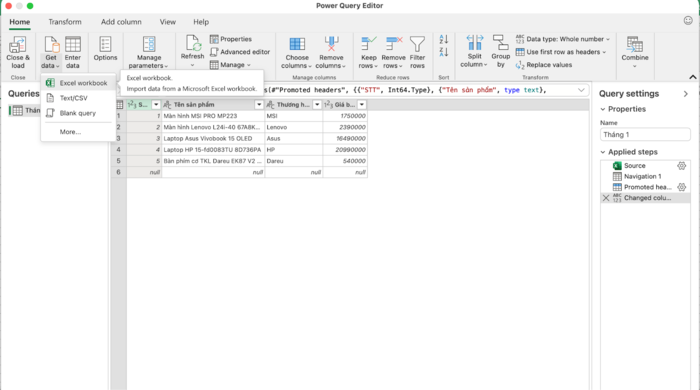Delete the Changed column type step

pyautogui.click(x=606, y=198)
